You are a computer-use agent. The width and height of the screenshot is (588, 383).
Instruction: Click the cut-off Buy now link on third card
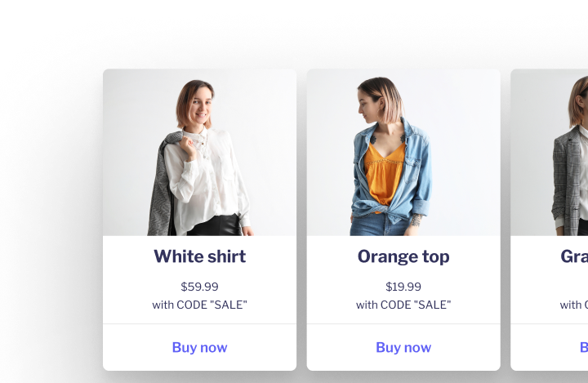tap(584, 347)
